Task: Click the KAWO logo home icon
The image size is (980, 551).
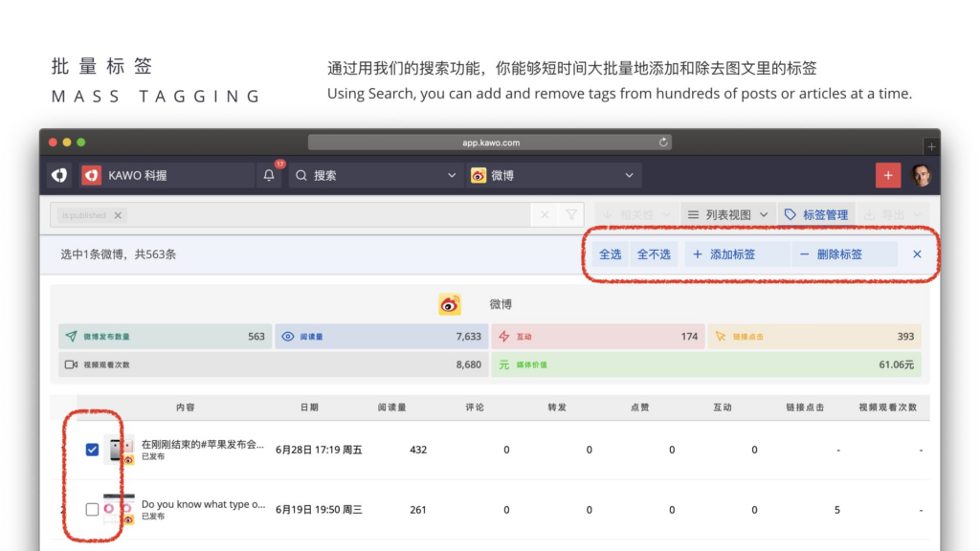Action: pyautogui.click(x=59, y=175)
